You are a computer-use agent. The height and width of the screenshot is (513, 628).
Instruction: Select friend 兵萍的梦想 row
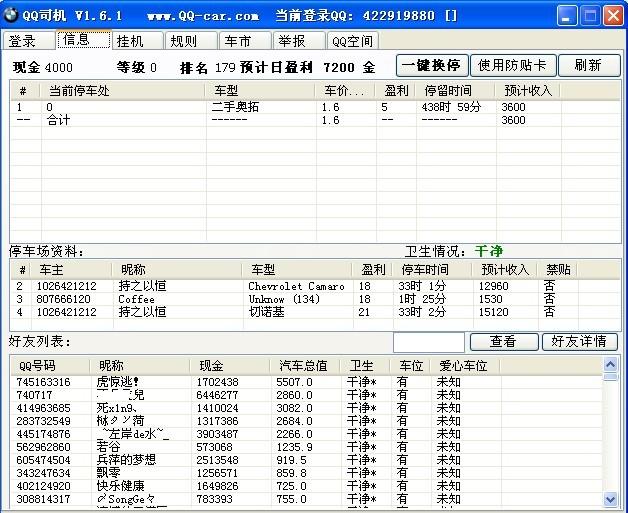click(306, 460)
